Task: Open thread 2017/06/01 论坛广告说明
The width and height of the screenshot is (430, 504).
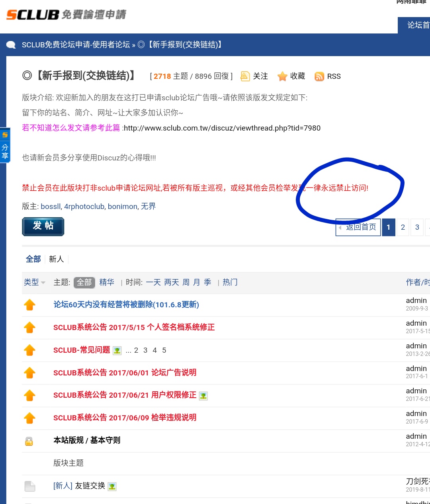Action: [125, 373]
